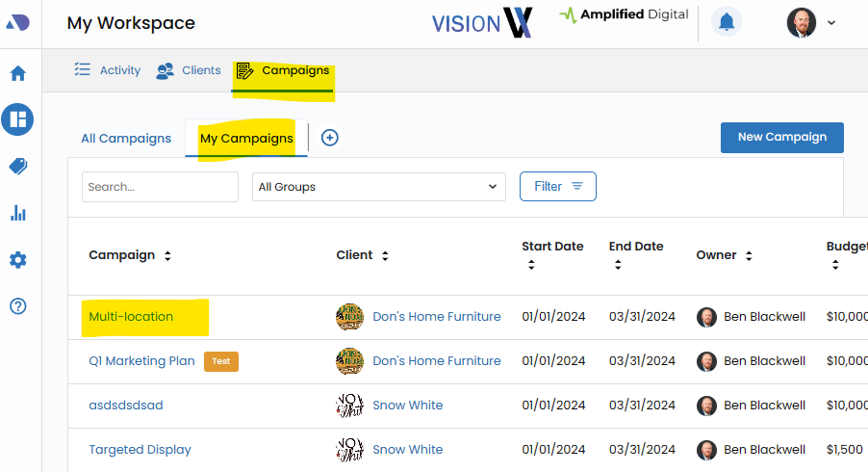Click the price tag sidebar icon

[18, 167]
